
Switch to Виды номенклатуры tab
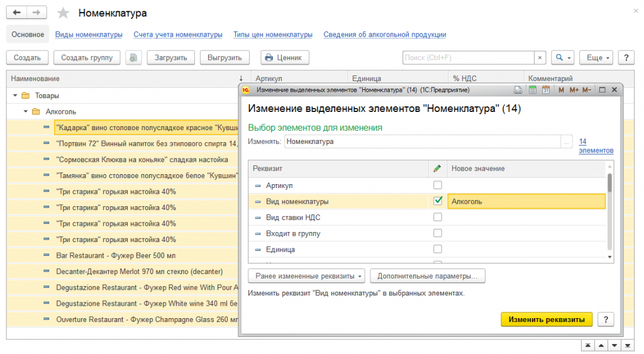click(x=89, y=35)
